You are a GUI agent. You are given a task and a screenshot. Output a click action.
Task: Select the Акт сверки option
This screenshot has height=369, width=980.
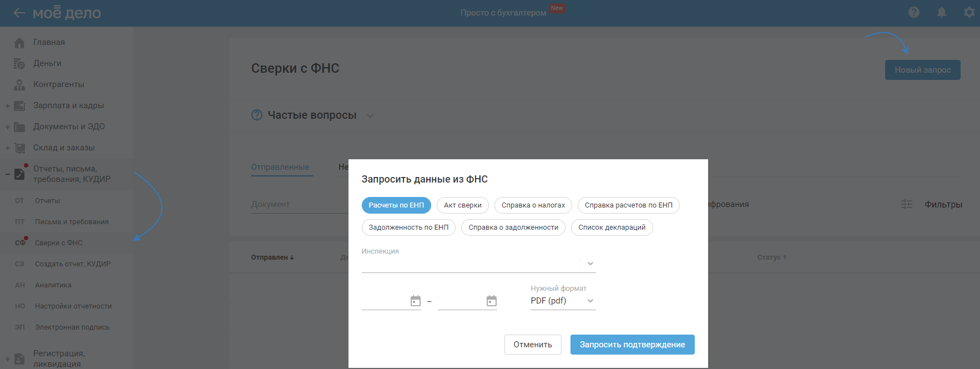point(463,205)
